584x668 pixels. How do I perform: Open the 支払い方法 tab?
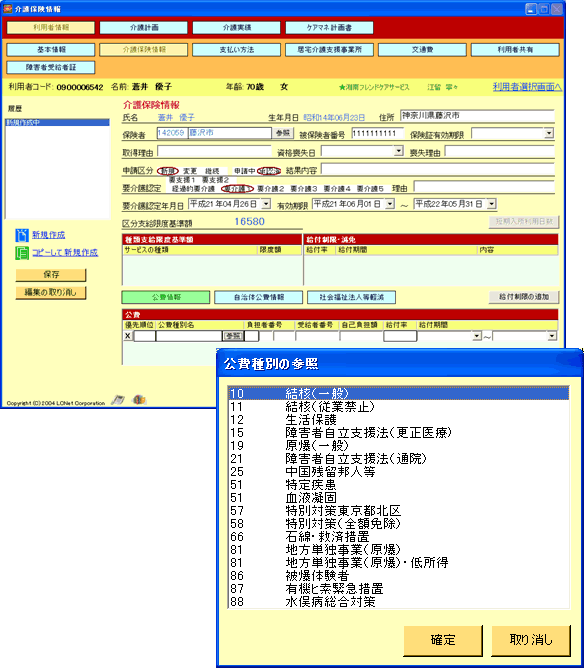click(236, 50)
